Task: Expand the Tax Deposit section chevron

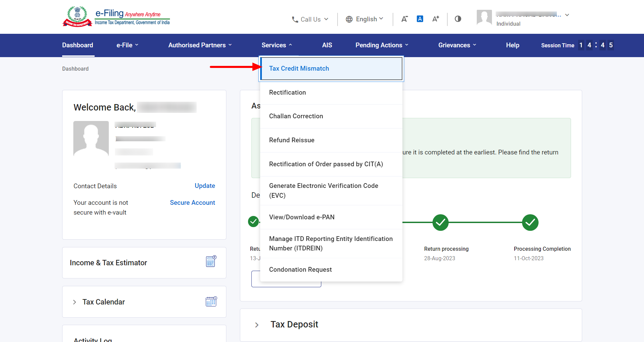Action: click(x=257, y=325)
